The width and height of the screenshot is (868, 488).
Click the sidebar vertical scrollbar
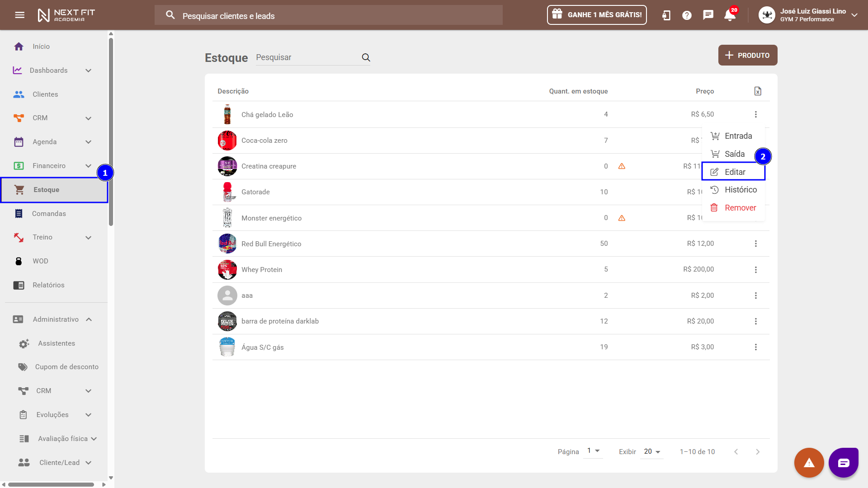tap(111, 132)
